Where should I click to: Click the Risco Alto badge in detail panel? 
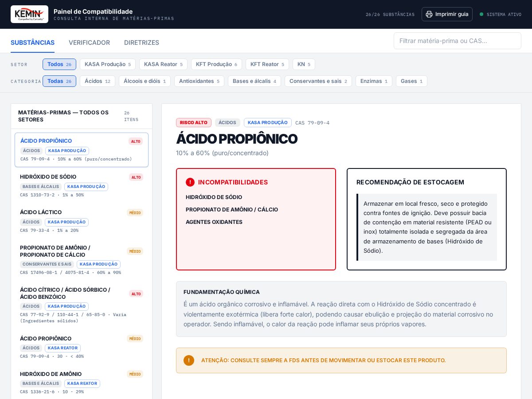[x=194, y=122]
